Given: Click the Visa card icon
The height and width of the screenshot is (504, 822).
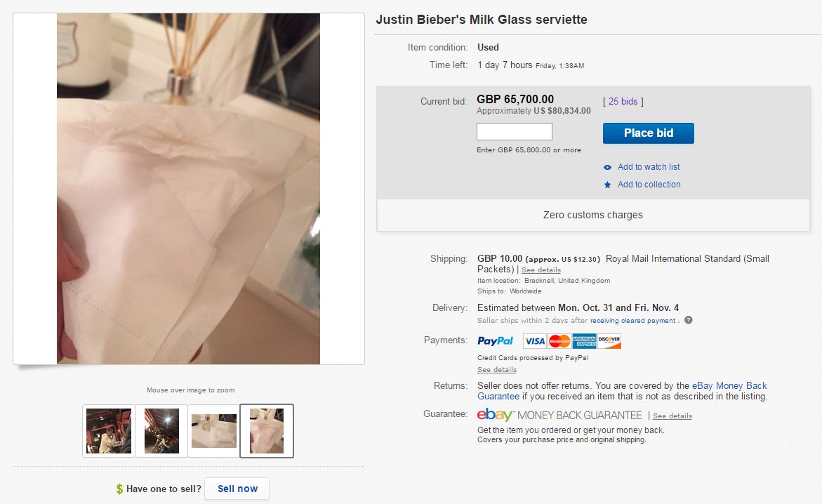Looking at the screenshot, I should click(x=535, y=341).
